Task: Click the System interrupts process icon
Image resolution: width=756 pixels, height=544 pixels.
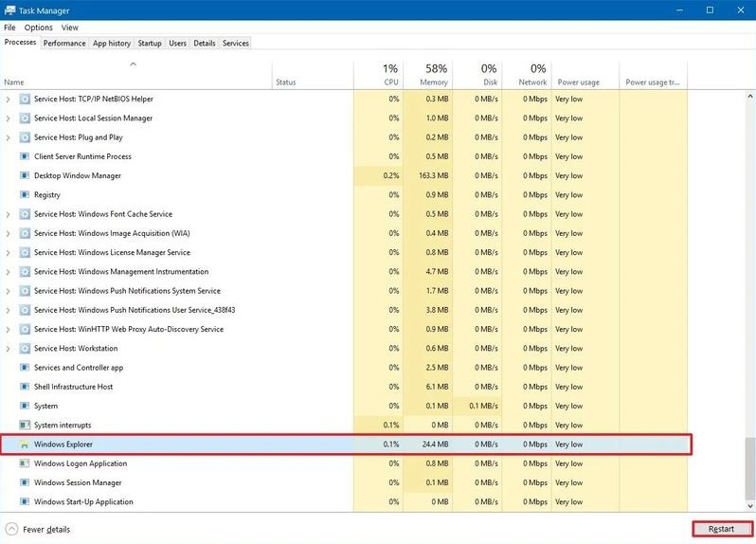Action: (25, 426)
